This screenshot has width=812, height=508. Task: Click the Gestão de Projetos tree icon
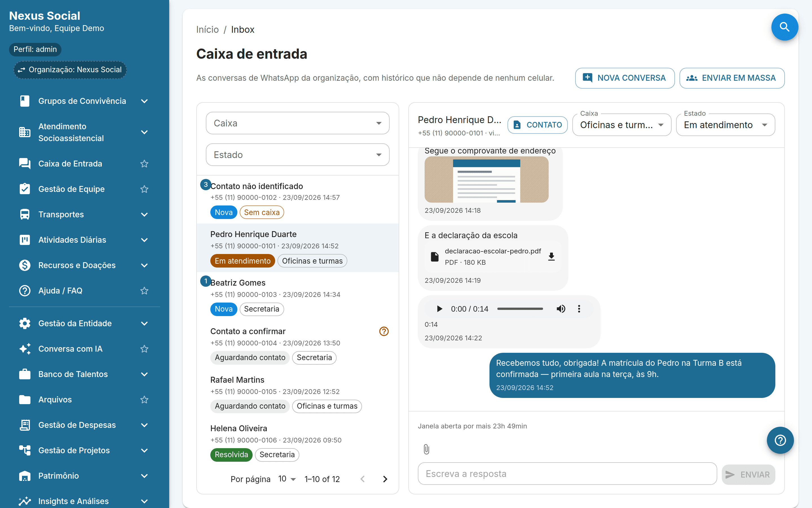25,450
